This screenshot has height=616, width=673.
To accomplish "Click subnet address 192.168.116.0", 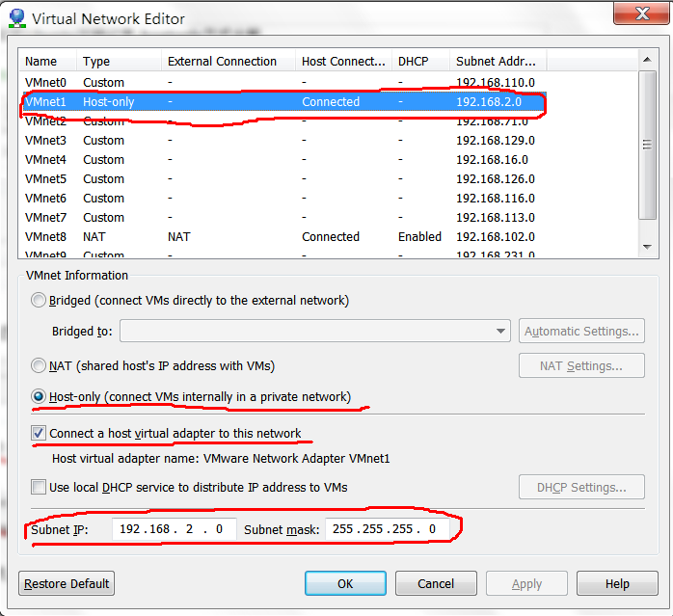I will 496,199.
